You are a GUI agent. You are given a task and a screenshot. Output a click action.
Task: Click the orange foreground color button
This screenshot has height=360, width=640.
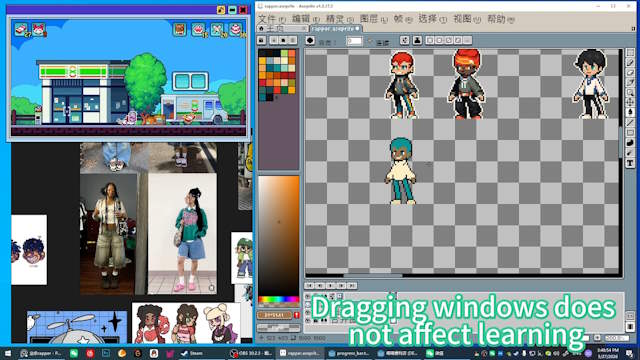click(x=274, y=315)
